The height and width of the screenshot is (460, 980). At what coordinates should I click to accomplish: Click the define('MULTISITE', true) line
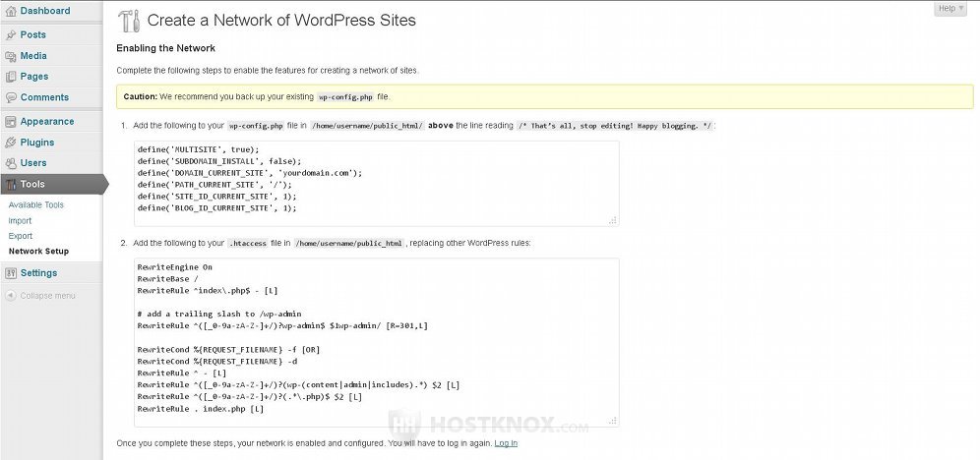tap(198, 149)
